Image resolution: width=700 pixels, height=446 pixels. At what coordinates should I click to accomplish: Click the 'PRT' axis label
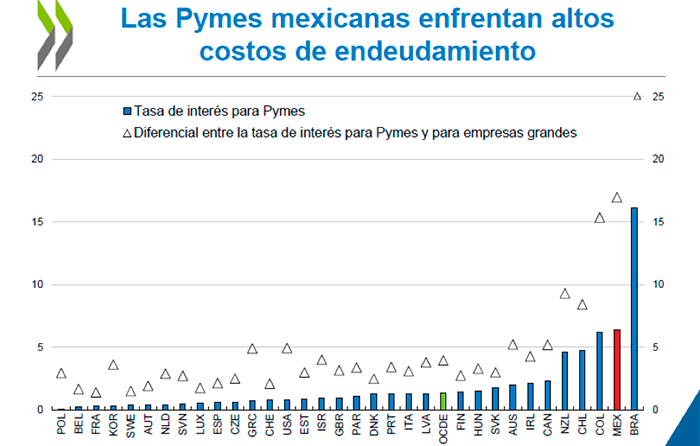point(391,424)
